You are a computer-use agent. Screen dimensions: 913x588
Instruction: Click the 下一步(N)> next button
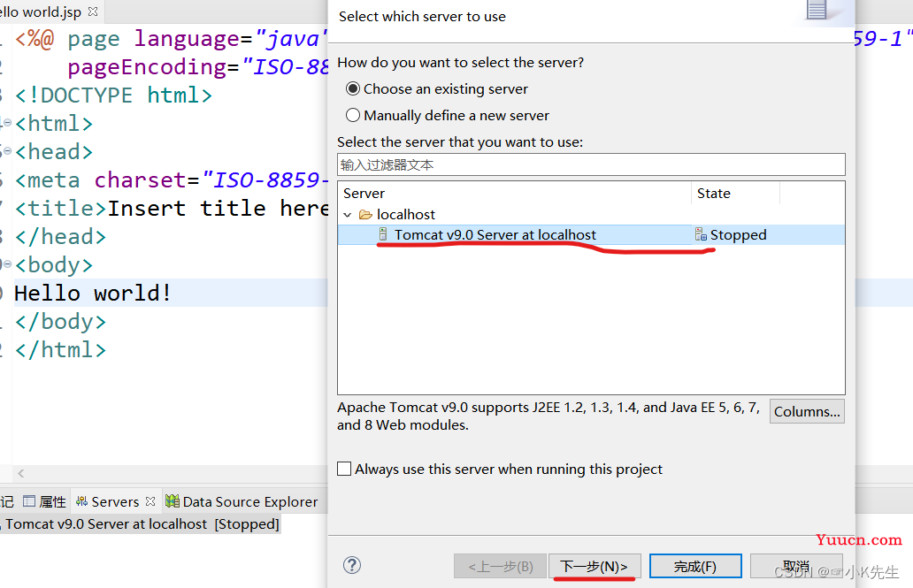tap(595, 566)
